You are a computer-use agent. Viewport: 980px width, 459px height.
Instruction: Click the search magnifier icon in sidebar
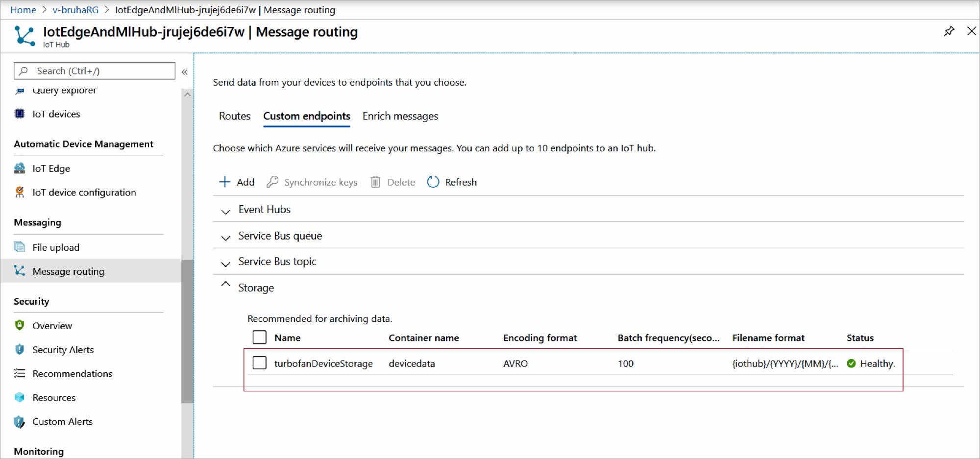[23, 71]
